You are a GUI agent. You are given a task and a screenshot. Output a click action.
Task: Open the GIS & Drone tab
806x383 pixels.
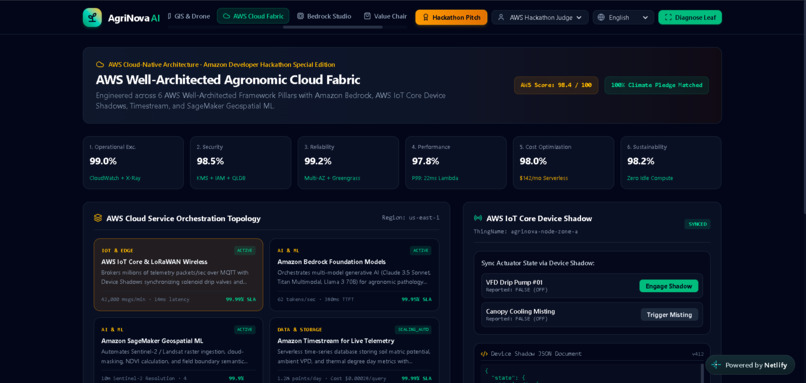point(189,16)
